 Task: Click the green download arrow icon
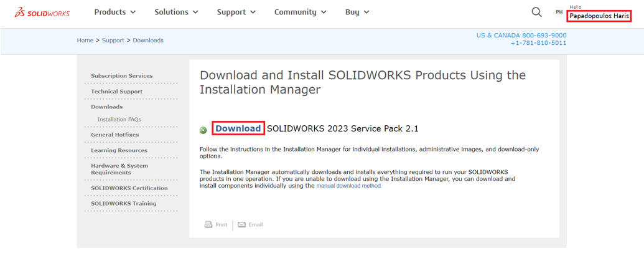coord(203,130)
